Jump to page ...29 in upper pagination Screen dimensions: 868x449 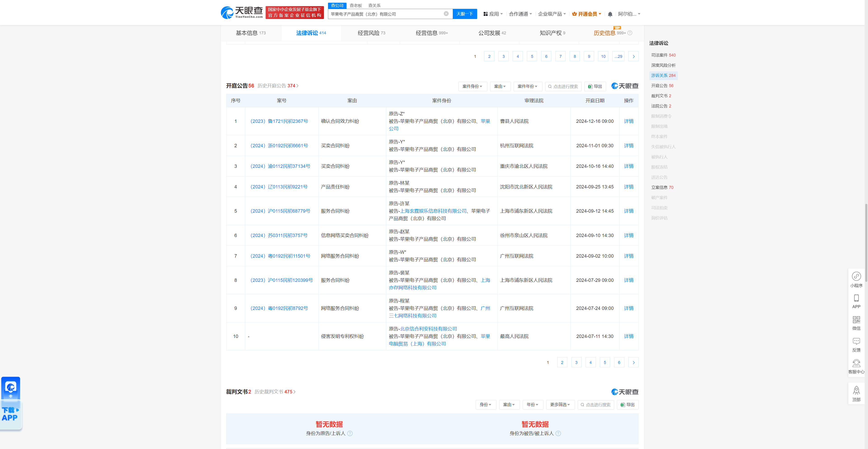click(x=618, y=57)
